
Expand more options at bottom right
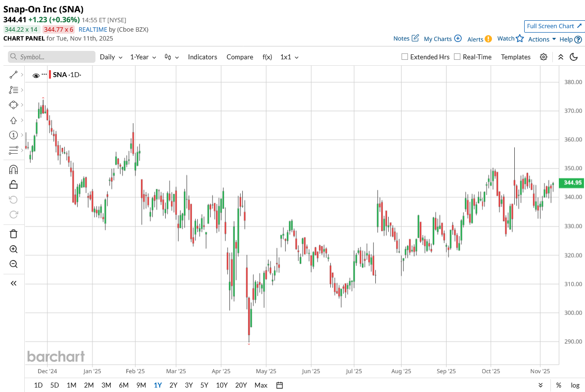pos(540,385)
